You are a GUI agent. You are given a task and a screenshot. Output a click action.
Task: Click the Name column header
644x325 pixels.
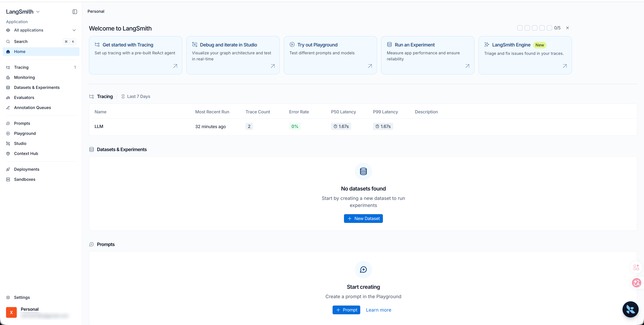pyautogui.click(x=100, y=112)
